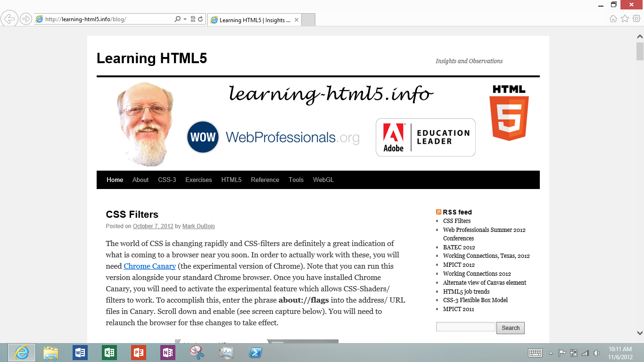644x362 pixels.
Task: Open author Mark DuBois link
Action: [x=198, y=226]
